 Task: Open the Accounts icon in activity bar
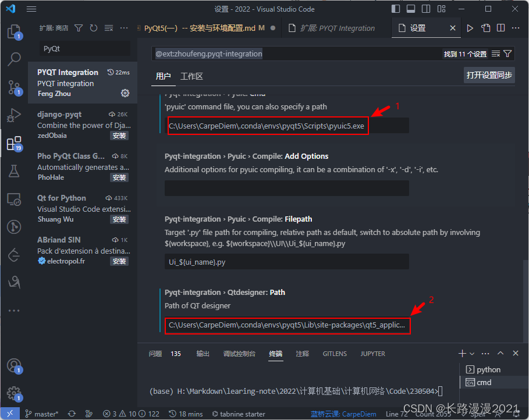point(14,365)
